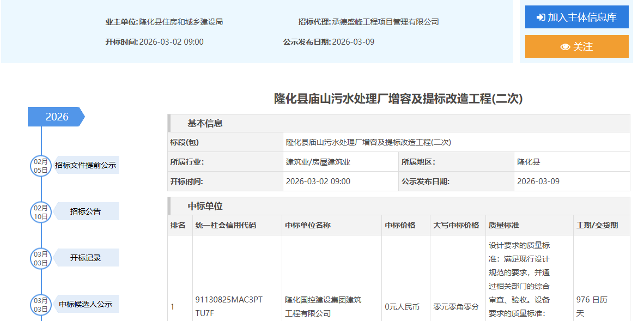Screen dimensions: 644x321
Task: Click the 加入主体信息库 button
Action: [x=576, y=17]
